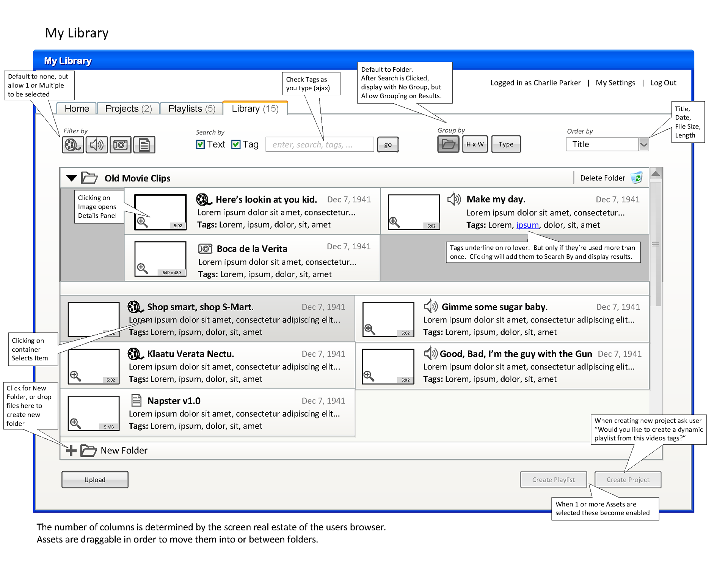Toggle Group by H x W button
728x563 pixels.
[475, 144]
